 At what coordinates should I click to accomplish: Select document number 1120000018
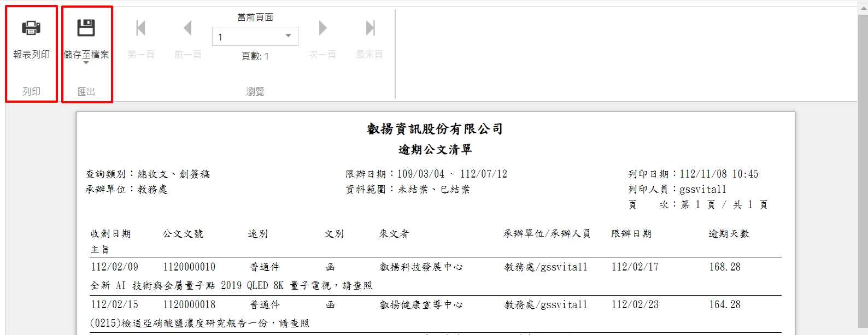[189, 304]
